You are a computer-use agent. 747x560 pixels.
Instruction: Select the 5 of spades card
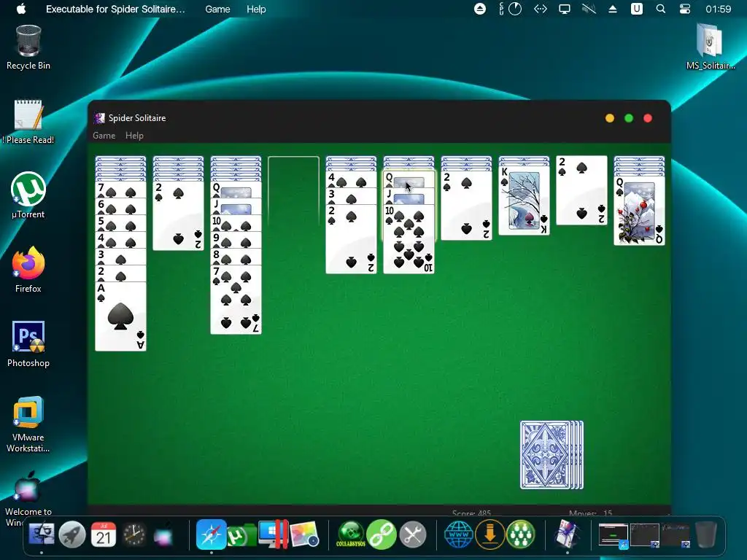(120, 223)
